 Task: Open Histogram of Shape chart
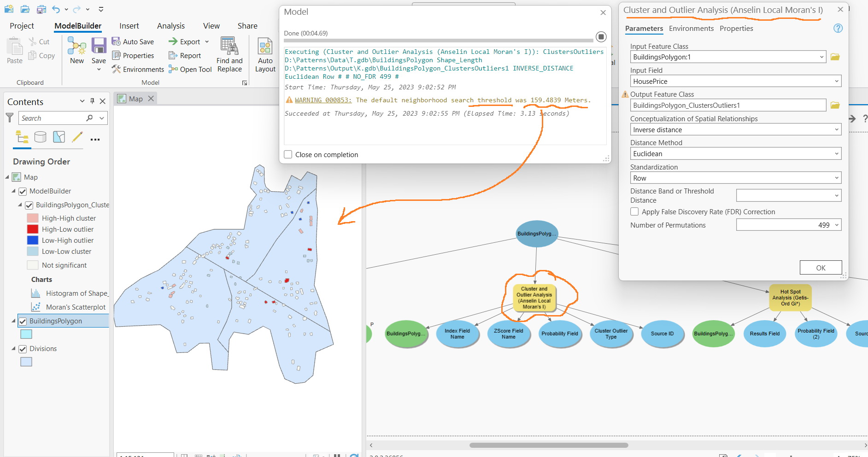pyautogui.click(x=70, y=293)
